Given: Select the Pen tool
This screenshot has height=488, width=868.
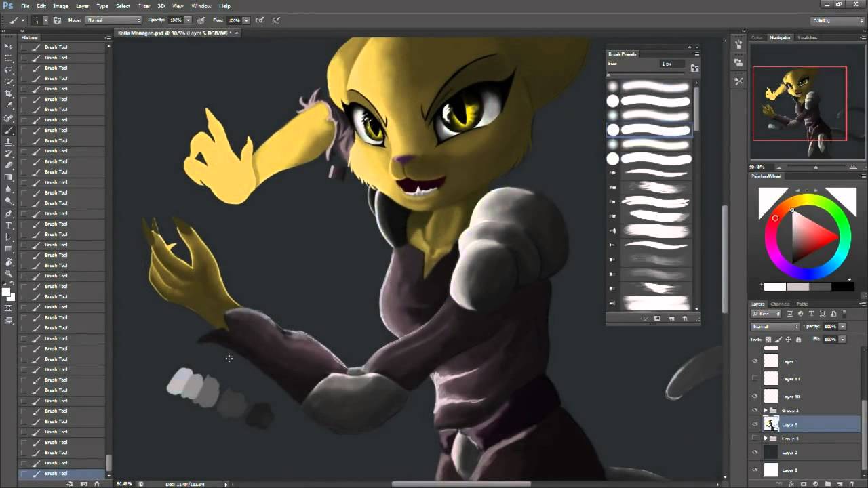Looking at the screenshot, I should [9, 213].
